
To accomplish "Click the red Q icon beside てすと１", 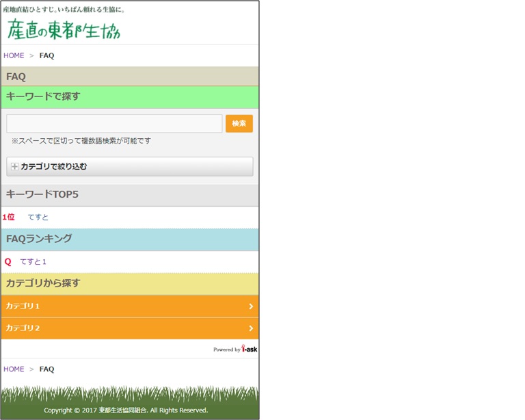I will point(8,262).
